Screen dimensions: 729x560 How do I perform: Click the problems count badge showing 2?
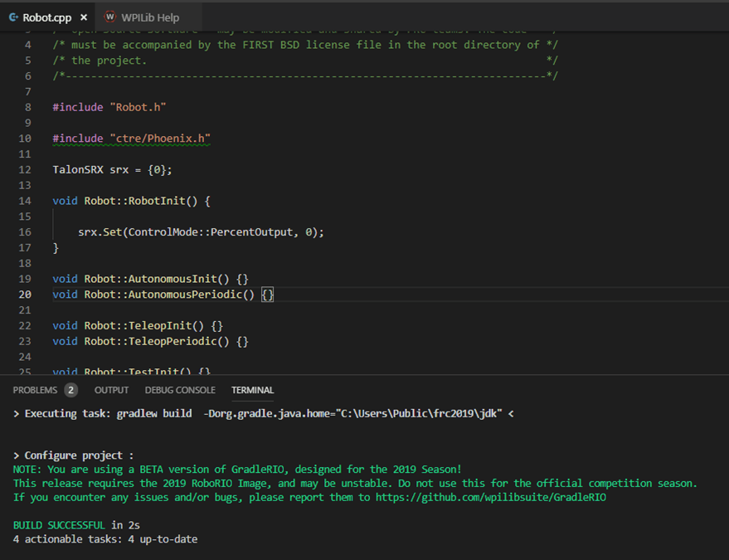70,390
